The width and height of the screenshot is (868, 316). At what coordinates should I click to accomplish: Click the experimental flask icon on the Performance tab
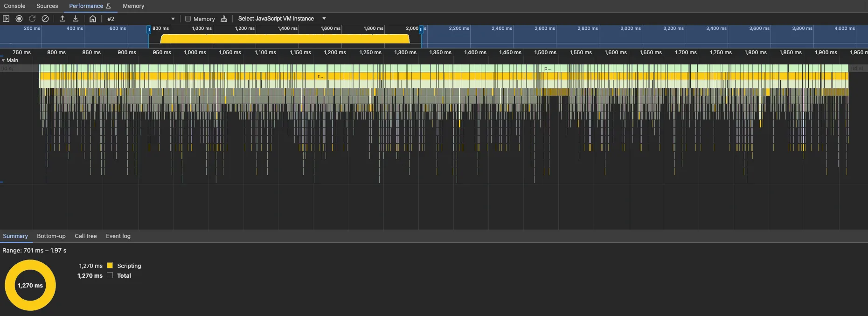point(108,6)
